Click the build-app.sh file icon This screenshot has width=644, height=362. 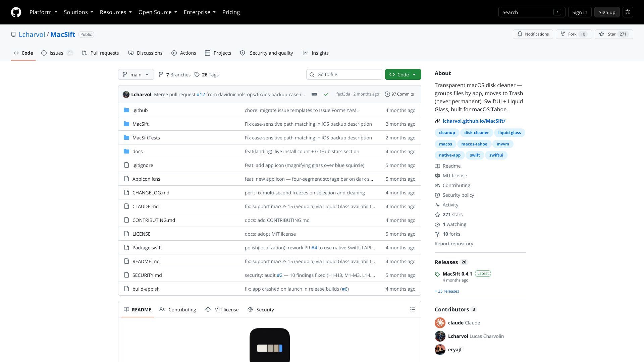tap(126, 289)
